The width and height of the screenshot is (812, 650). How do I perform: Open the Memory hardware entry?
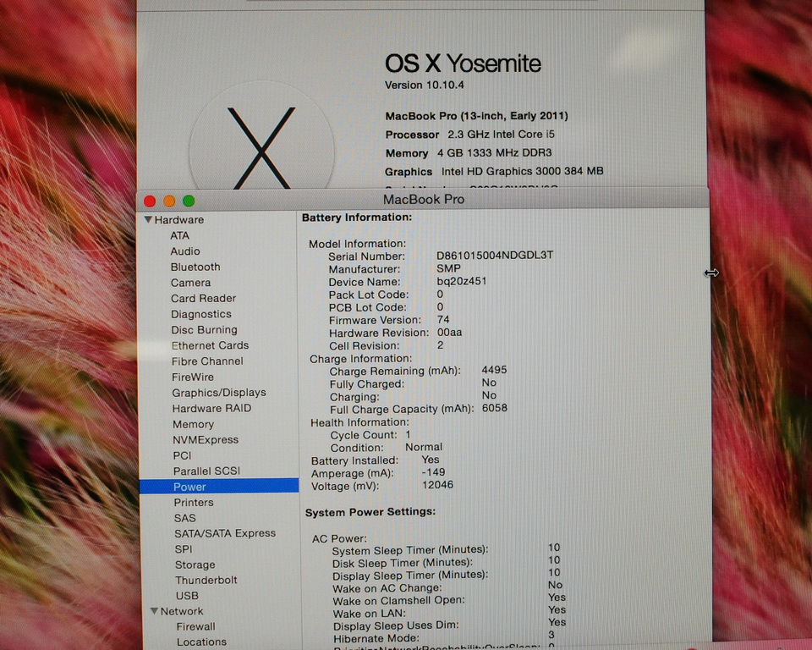click(x=193, y=424)
